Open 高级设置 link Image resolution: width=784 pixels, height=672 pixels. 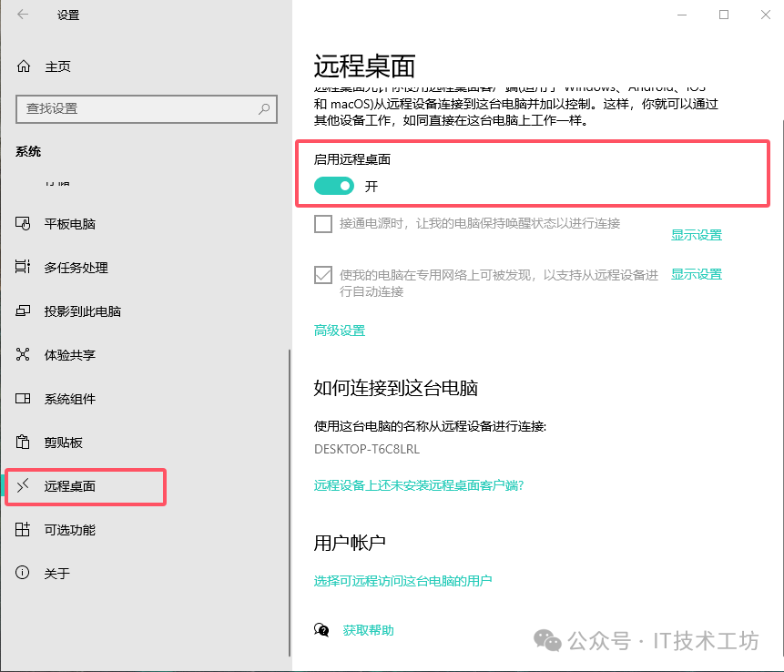point(339,330)
